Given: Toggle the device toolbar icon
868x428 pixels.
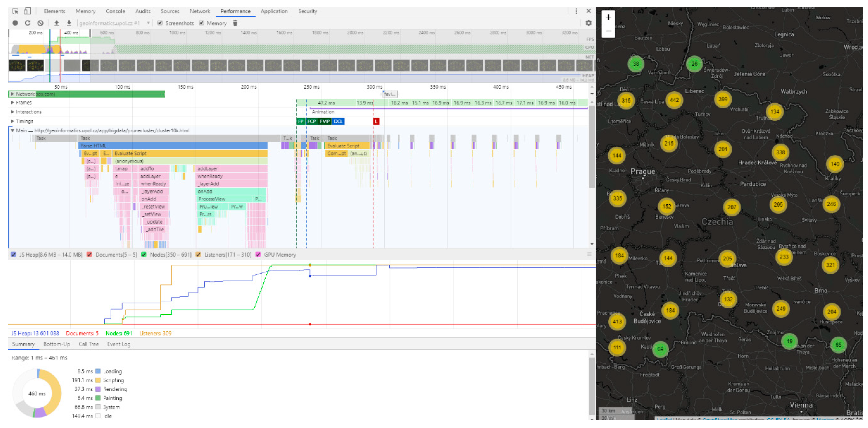Looking at the screenshot, I should point(27,11).
